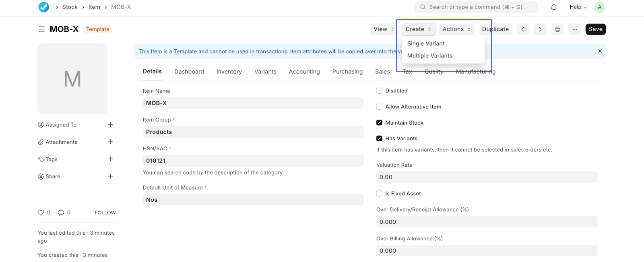Click the print icon
The height and width of the screenshot is (262, 644).
click(557, 29)
